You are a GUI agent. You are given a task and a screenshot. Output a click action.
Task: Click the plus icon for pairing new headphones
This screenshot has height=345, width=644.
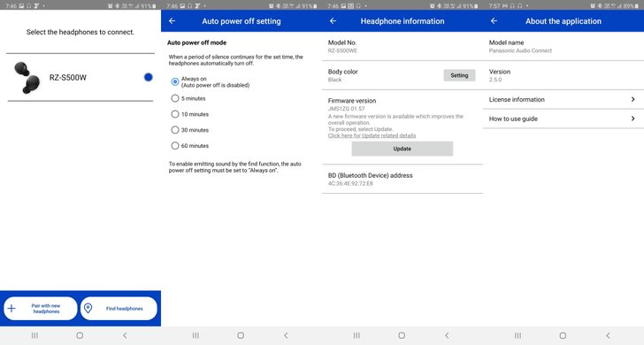11,309
